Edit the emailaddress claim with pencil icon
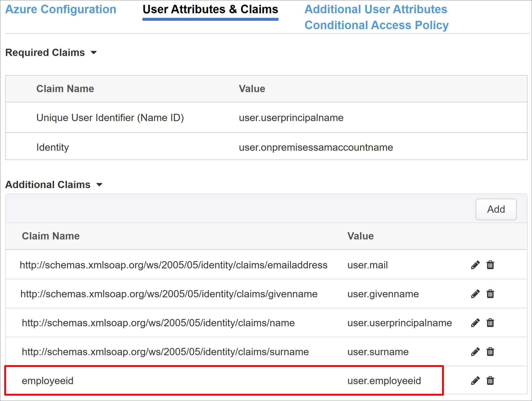 [x=475, y=265]
